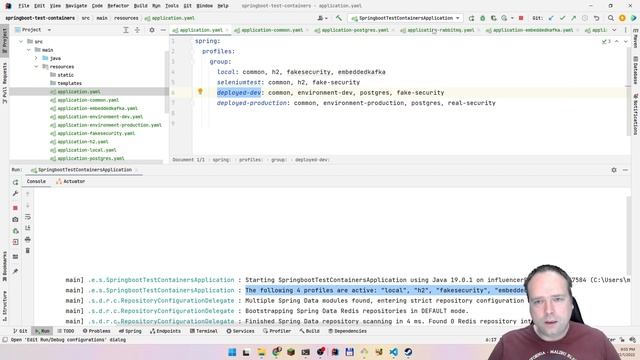640x360 pixels.
Task: Click wrench Modify Run Configuration icon
Action: [x=16, y=193]
